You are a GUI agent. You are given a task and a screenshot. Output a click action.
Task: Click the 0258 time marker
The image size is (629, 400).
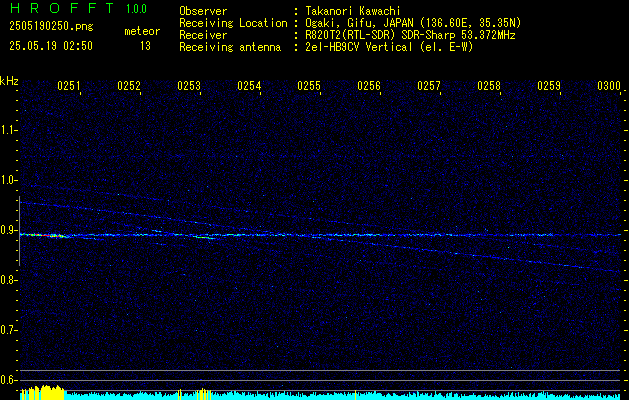(489, 86)
